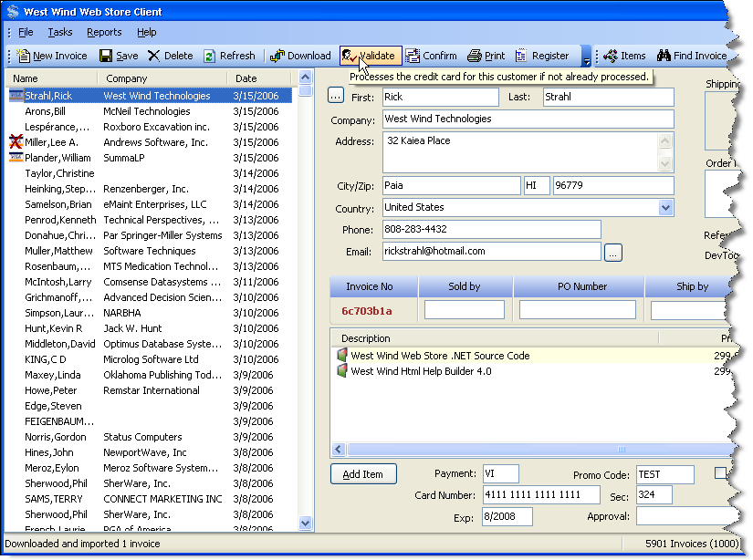Expand the Country dropdown
Viewport: 753px width, 560px height.
click(665, 208)
